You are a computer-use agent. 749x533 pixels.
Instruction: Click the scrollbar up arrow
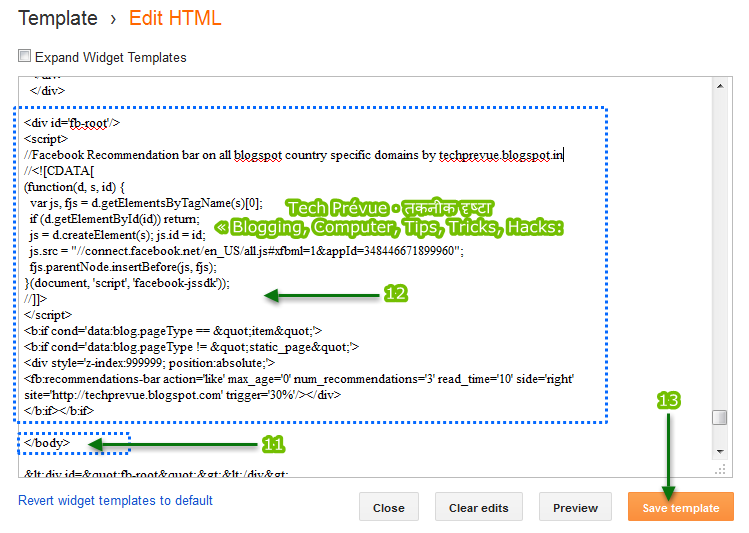click(x=720, y=86)
